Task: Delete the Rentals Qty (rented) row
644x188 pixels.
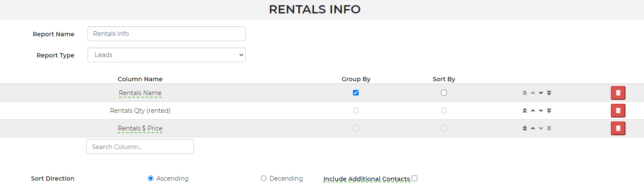Action: click(x=618, y=111)
